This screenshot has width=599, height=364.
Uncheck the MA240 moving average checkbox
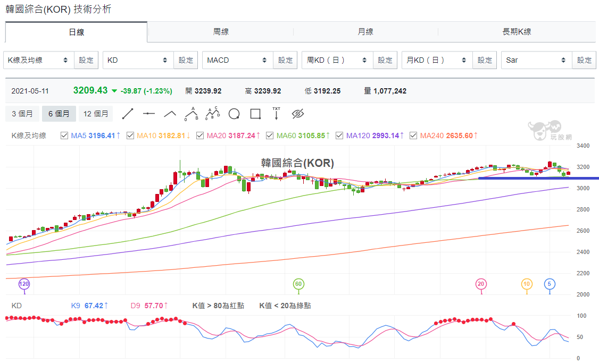(413, 136)
